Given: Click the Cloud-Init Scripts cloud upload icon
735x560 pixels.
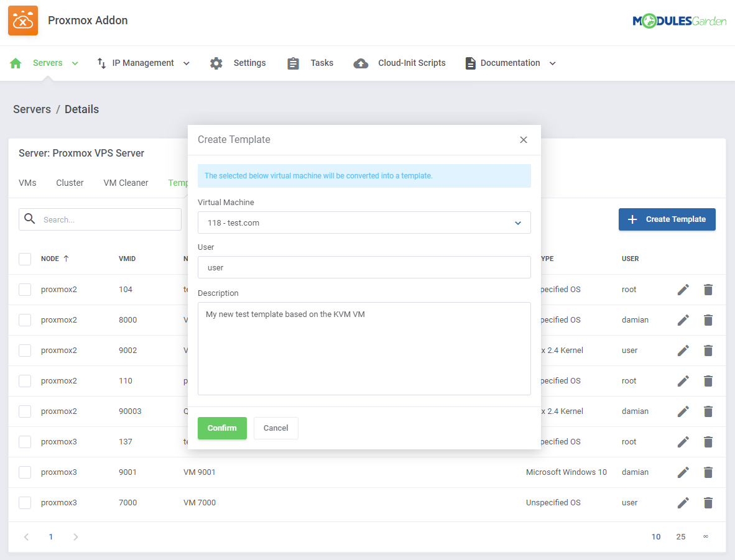Looking at the screenshot, I should [x=361, y=63].
